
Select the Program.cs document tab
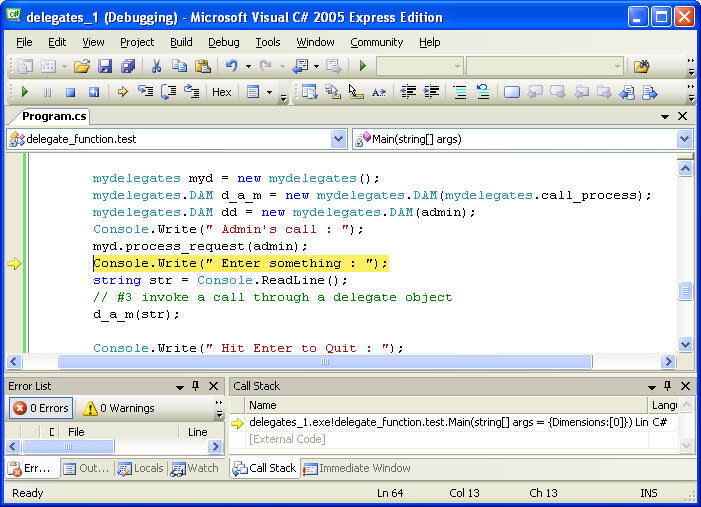coord(53,116)
